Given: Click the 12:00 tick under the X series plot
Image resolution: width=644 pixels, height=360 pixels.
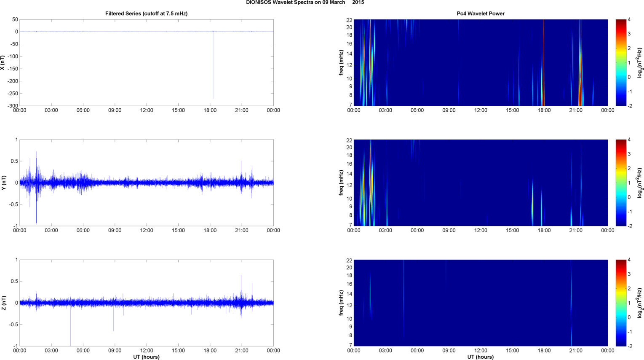Looking at the screenshot, I should click(x=147, y=110).
